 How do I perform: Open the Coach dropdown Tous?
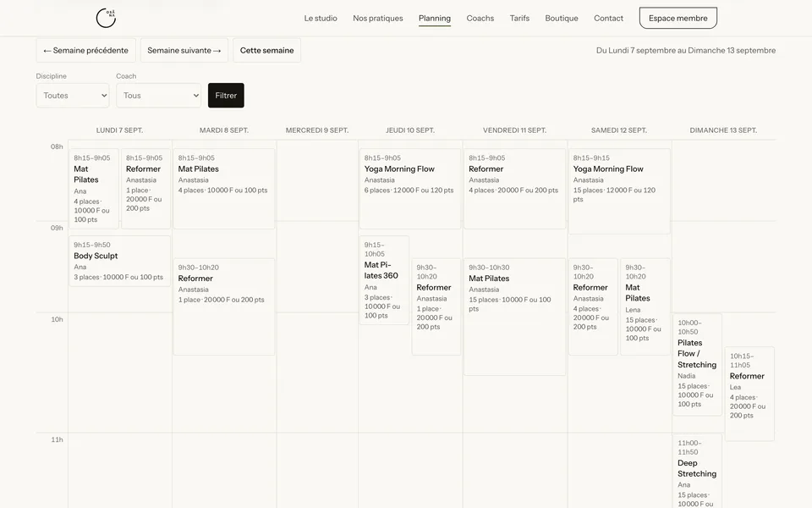(158, 96)
